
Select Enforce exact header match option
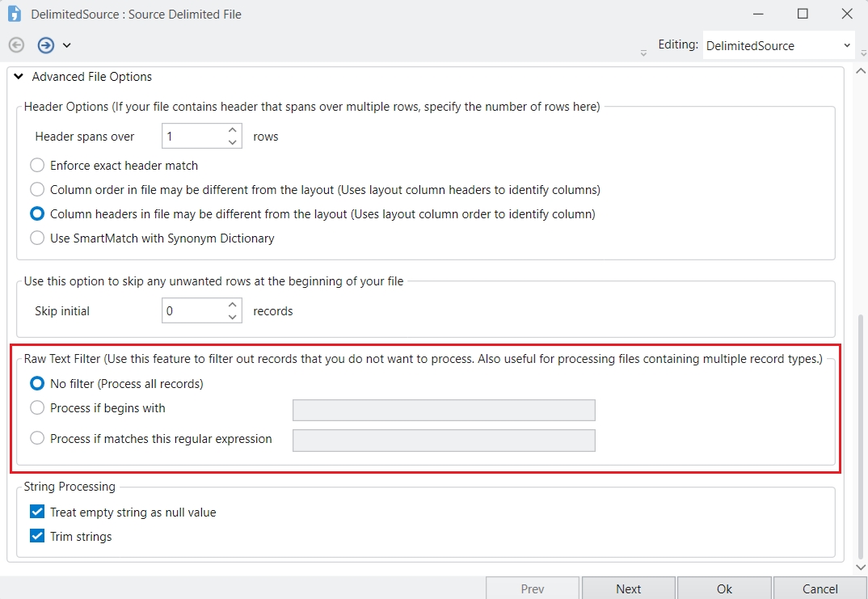(37, 165)
